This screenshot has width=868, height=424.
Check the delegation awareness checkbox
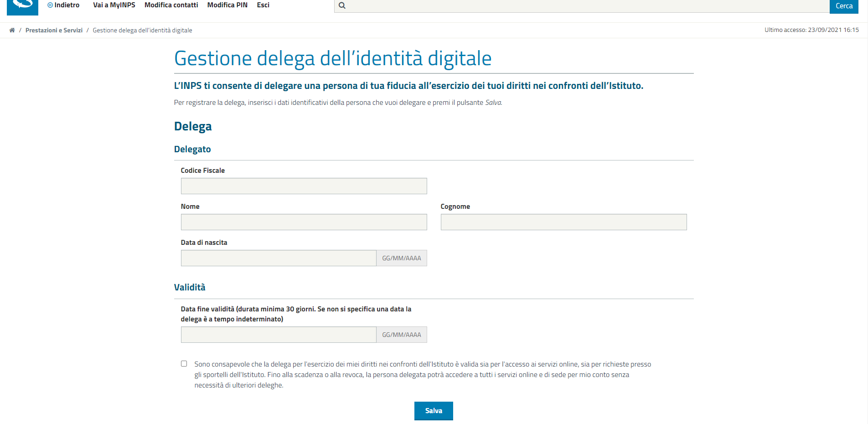tap(184, 364)
